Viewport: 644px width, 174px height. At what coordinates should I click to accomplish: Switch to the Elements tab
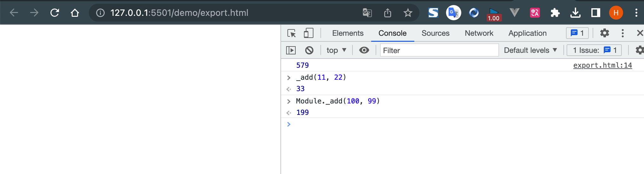[x=348, y=33]
